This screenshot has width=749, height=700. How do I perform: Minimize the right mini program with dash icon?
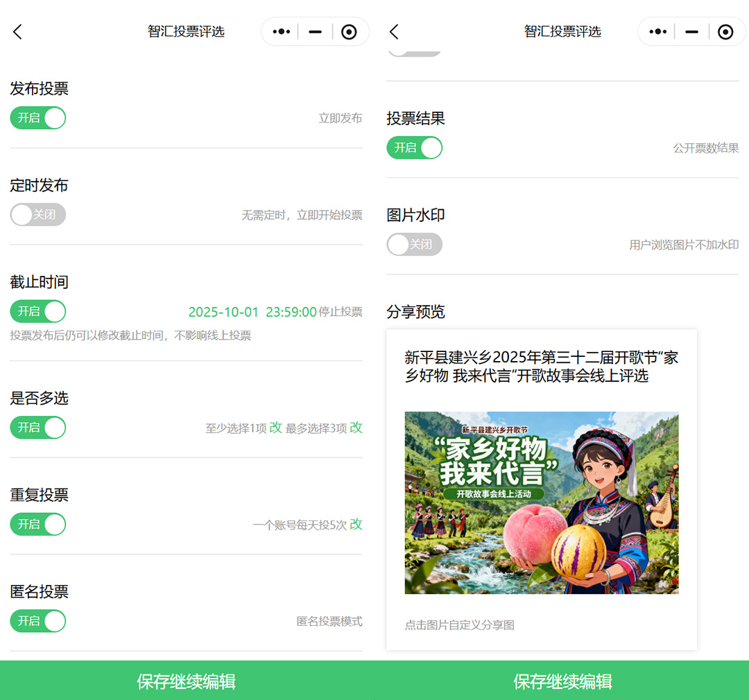(691, 32)
